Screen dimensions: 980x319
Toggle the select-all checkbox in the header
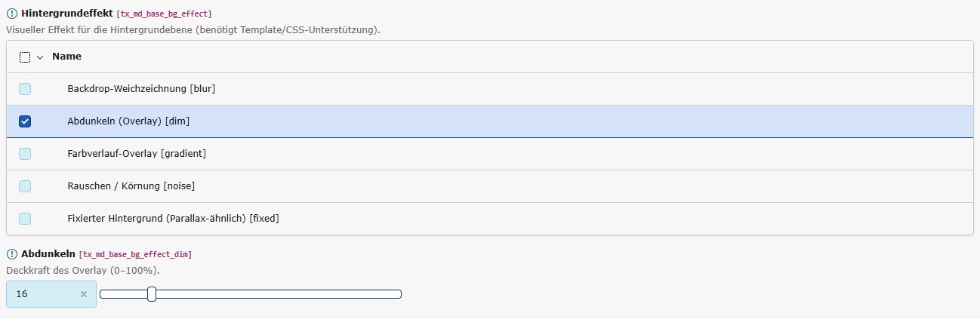(x=25, y=57)
